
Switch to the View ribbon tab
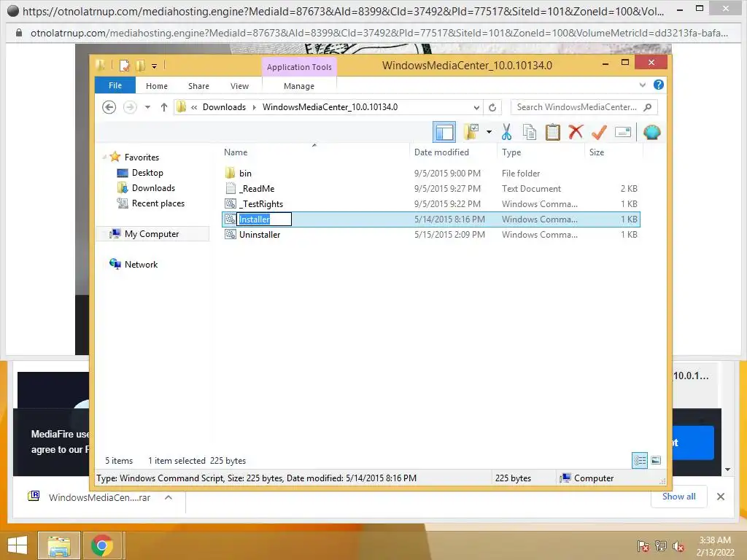tap(239, 86)
